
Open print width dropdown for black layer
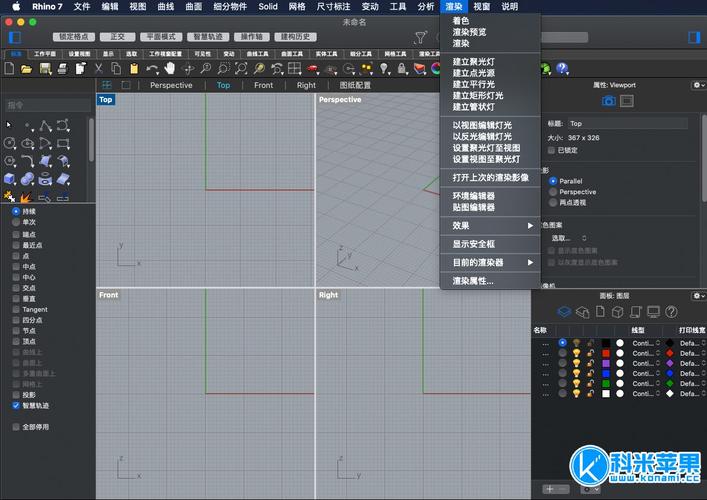(693, 343)
